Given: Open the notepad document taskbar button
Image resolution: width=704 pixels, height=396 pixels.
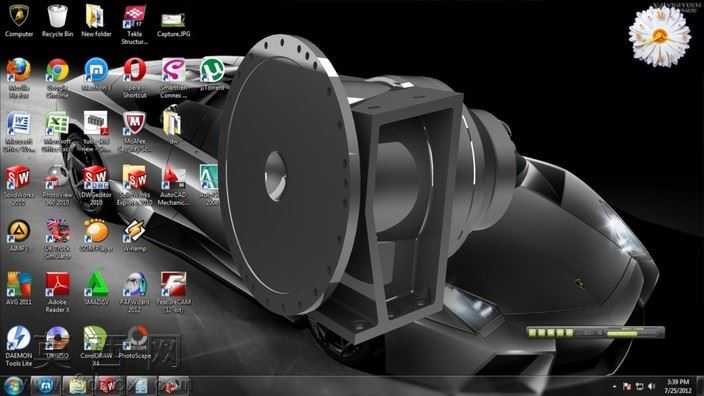Looking at the screenshot, I should (x=141, y=386).
